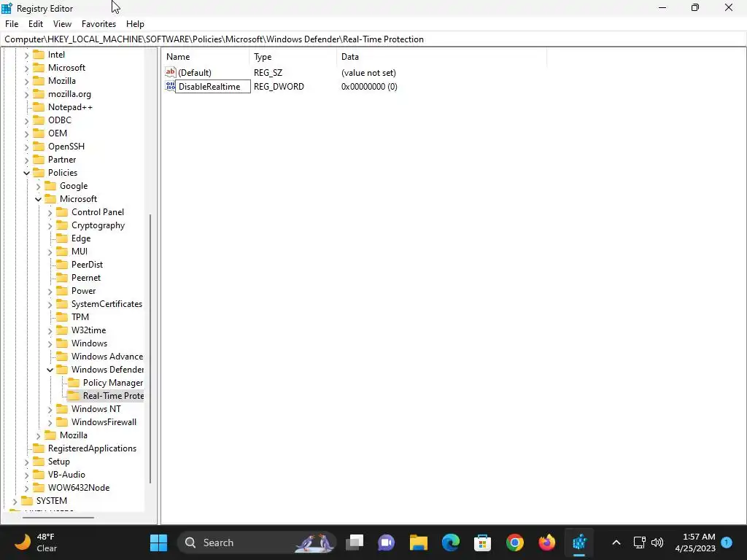The width and height of the screenshot is (747, 560).
Task: Expand the SYSTEM hive
Action: 15,502
